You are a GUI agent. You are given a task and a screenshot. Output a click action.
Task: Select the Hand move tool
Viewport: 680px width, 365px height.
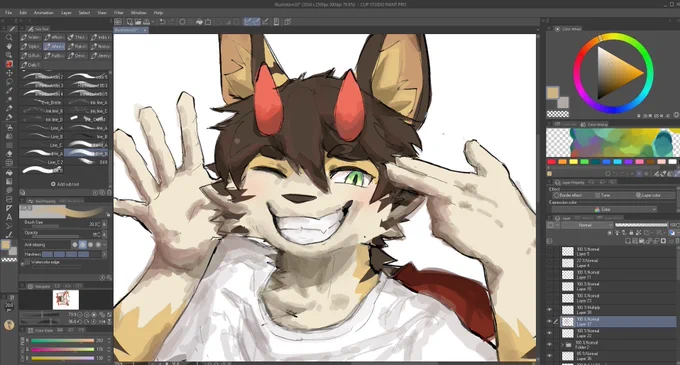[9, 46]
